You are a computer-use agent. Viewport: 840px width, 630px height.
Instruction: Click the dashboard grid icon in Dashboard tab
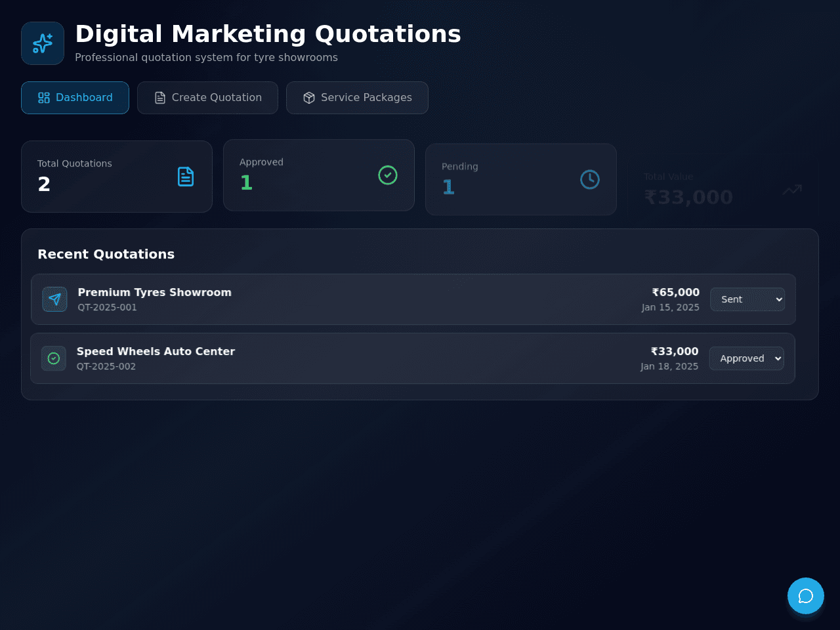click(44, 98)
